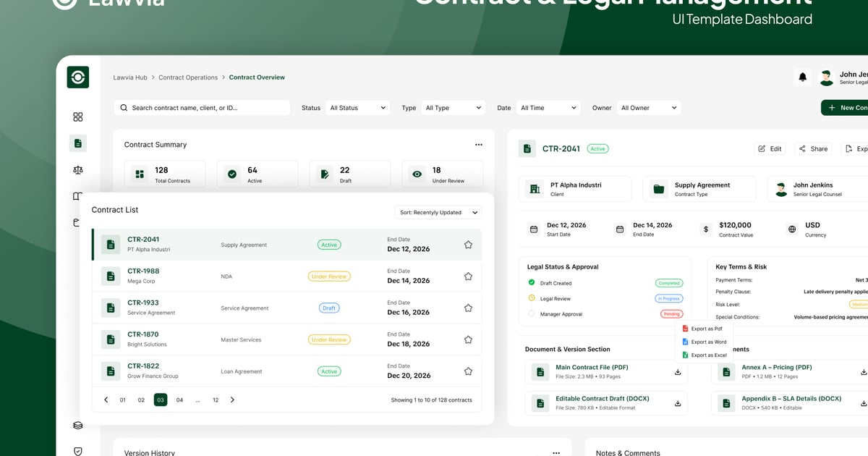Favorite CTR-1870 with star icon

(x=468, y=339)
